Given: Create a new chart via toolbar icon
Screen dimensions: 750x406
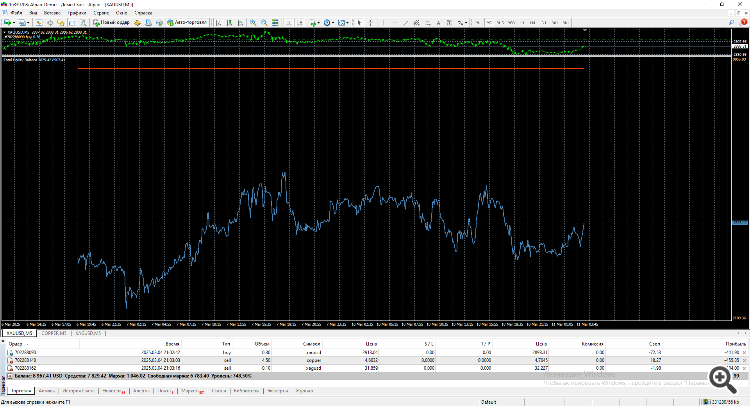Looking at the screenshot, I should point(7,22).
